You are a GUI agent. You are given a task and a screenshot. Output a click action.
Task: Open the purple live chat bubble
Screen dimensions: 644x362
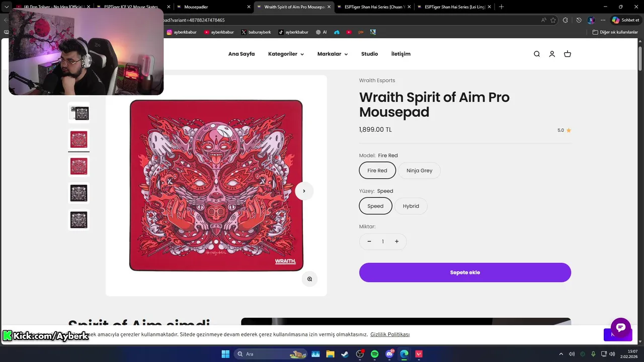tap(621, 328)
